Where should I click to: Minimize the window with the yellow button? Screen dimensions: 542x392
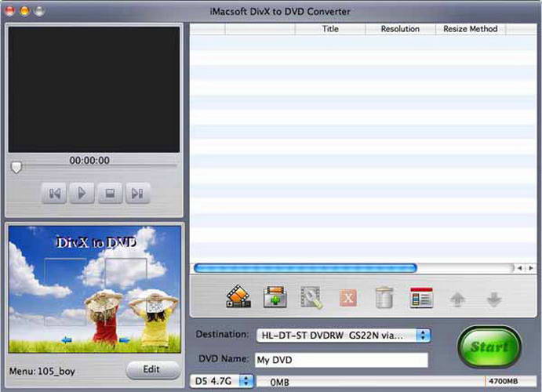point(24,11)
